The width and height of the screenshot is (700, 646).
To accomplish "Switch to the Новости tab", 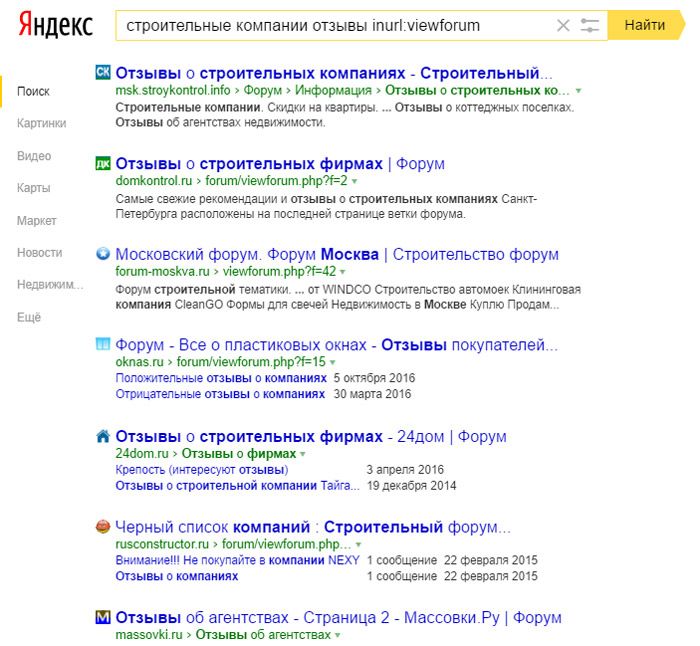I will pyautogui.click(x=40, y=253).
